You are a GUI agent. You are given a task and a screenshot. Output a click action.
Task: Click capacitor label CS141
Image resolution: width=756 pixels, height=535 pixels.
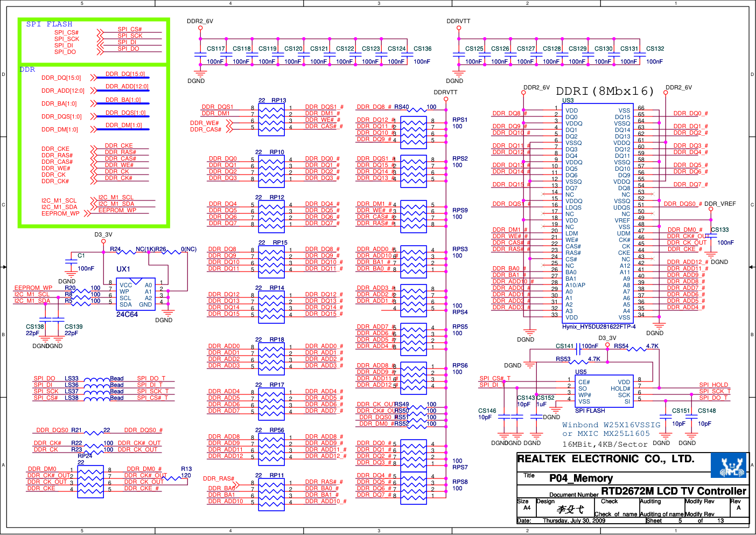coord(565,346)
